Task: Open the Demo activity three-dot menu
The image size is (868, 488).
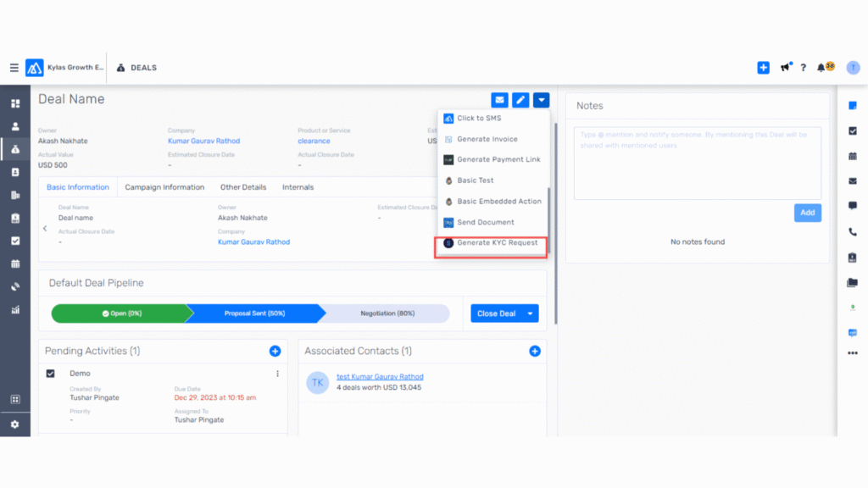Action: click(x=277, y=374)
